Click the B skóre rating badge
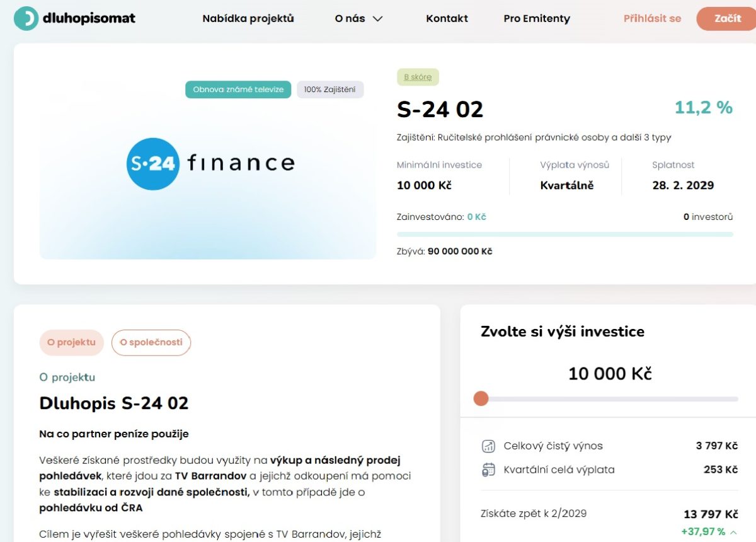Screen dimensions: 756x542 [418, 77]
